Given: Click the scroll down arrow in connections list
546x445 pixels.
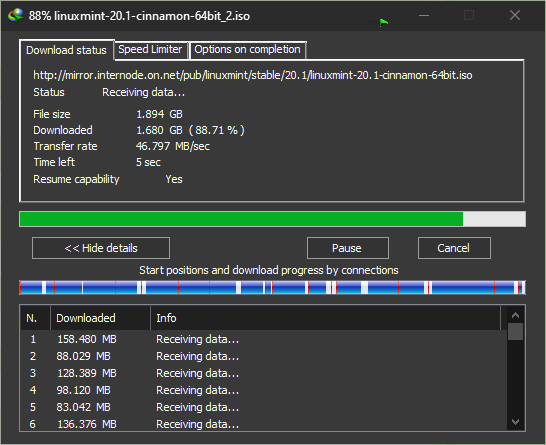Looking at the screenshot, I should click(x=515, y=422).
